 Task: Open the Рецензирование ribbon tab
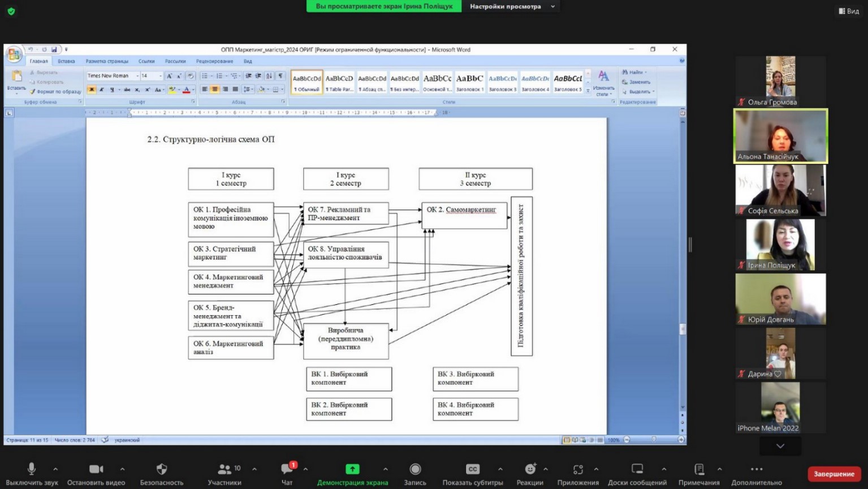pos(214,61)
